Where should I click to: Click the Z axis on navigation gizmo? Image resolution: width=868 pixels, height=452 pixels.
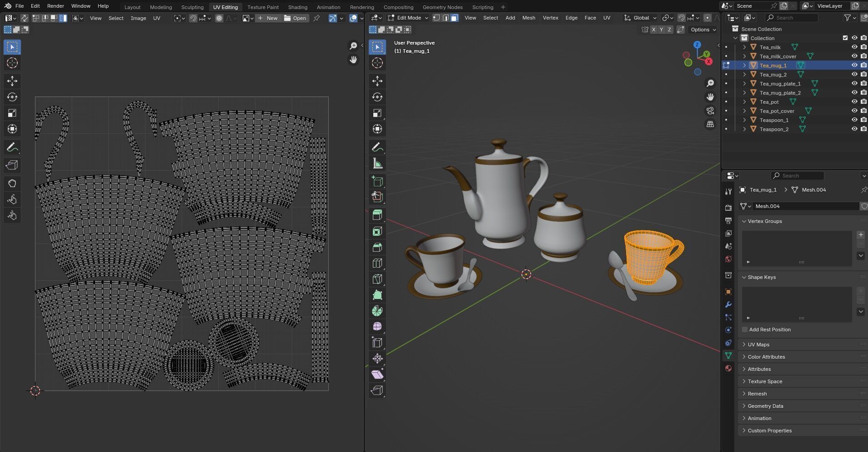coord(697,45)
